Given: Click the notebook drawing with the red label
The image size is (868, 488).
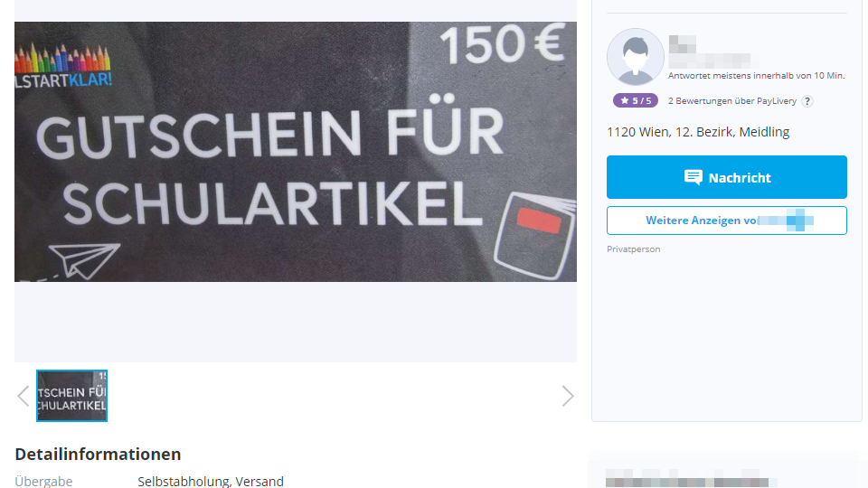Looking at the screenshot, I should (x=535, y=236).
